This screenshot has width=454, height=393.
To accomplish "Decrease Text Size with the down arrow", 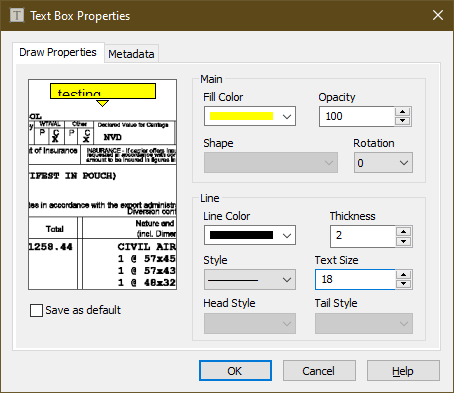I will tap(404, 284).
